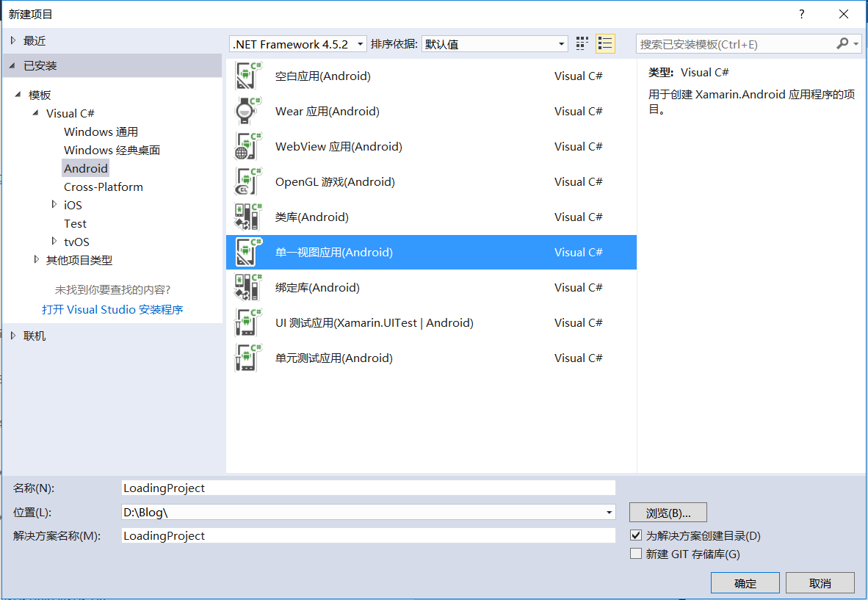868x600 pixels.
Task: Click the 取消 button
Action: tap(820, 583)
